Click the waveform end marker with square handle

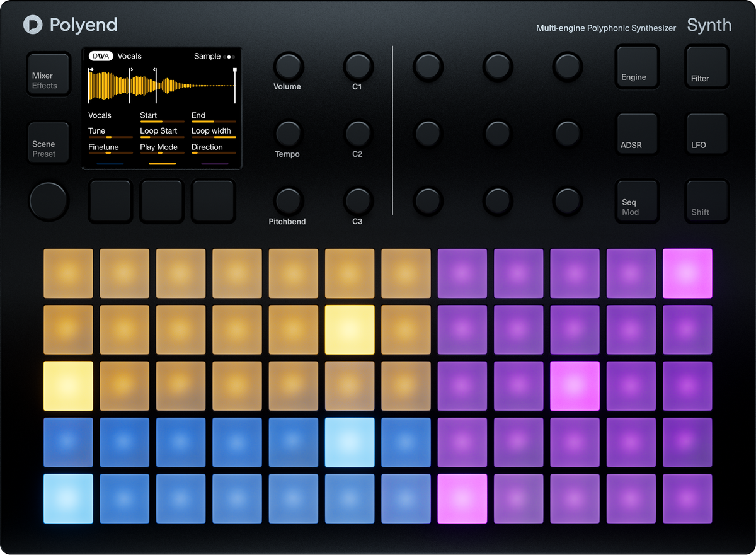tap(235, 85)
